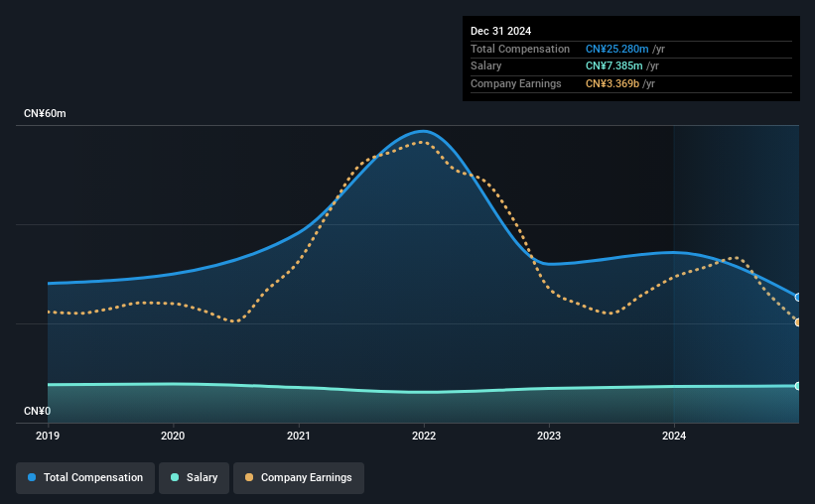Image resolution: width=815 pixels, height=504 pixels.
Task: Click the orange Company Earnings legend dot
Action: (x=249, y=477)
